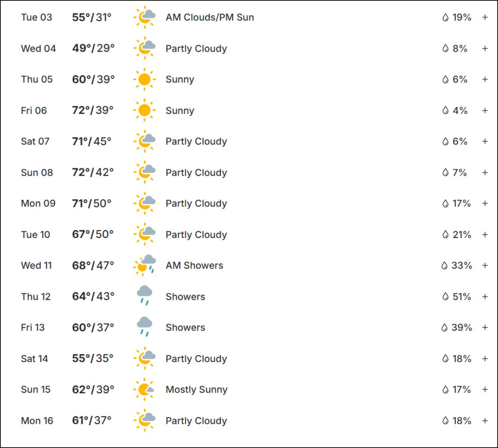Click the raindrop icon next to 51%

(x=445, y=297)
